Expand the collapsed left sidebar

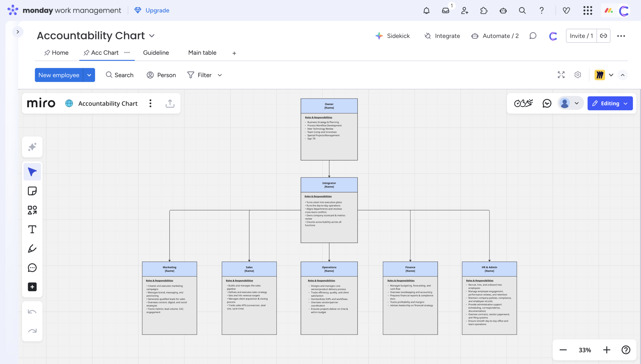point(18,32)
